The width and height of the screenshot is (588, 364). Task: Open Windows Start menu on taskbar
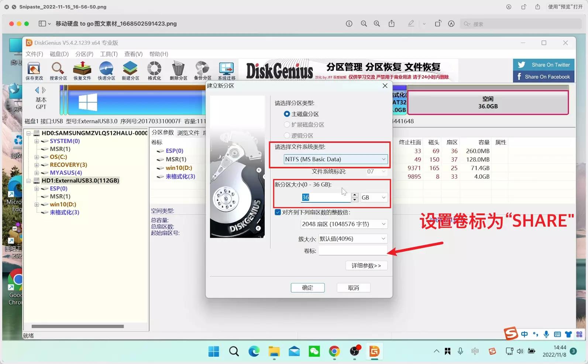click(214, 351)
